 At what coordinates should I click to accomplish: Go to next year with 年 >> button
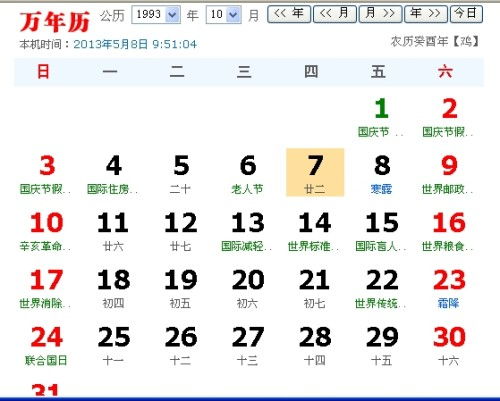click(426, 14)
